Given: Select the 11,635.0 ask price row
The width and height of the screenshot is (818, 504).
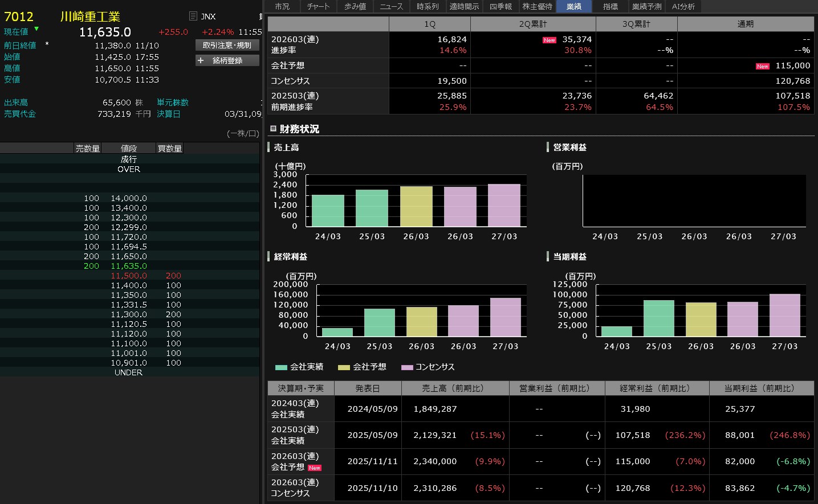Looking at the screenshot, I should (x=129, y=266).
